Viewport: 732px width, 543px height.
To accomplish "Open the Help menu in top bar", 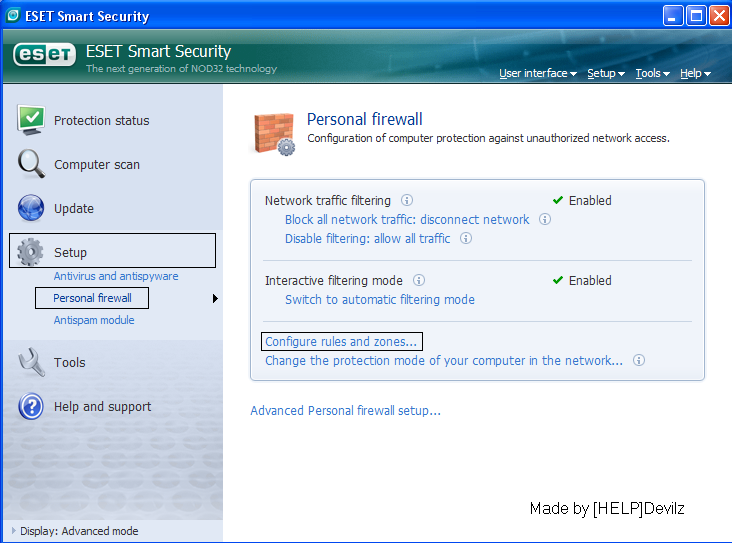I will pos(695,74).
